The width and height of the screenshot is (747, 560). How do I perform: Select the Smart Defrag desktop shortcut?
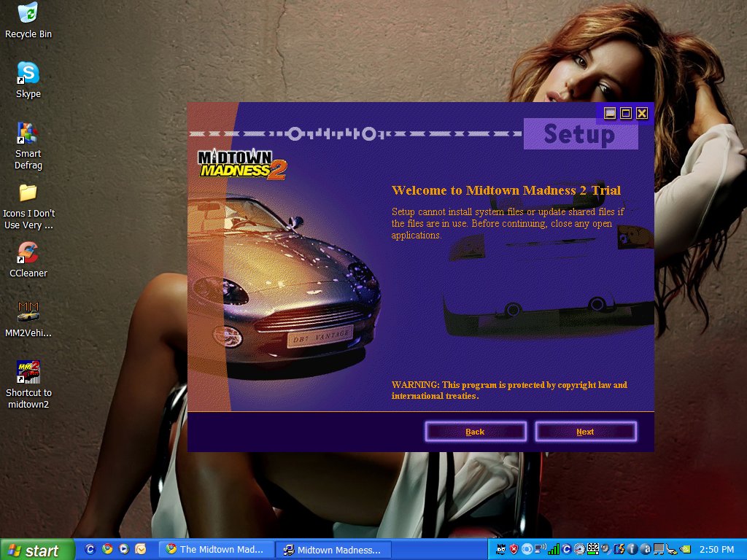point(28,146)
